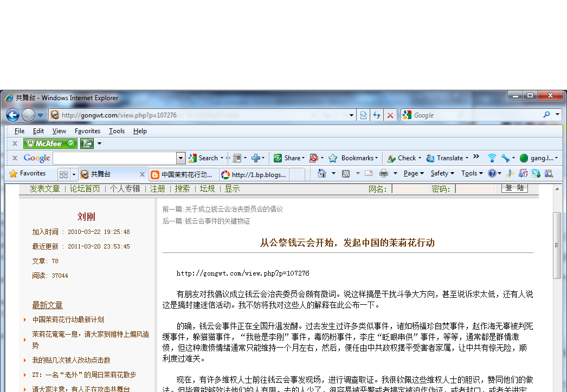Click the McAfee SiteAdvisor button
This screenshot has height=392, width=567.
point(50,143)
